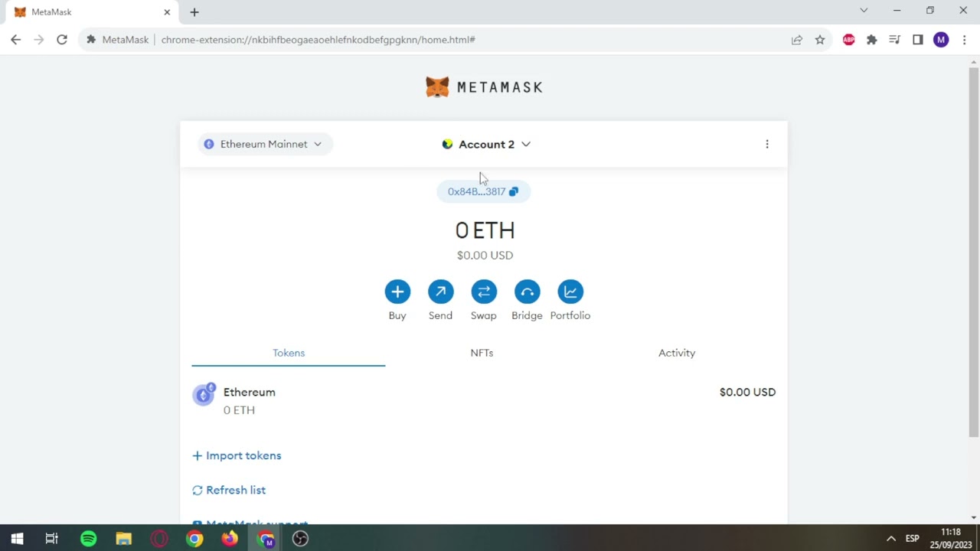
Task: Open Spotify from the taskbar
Action: click(x=89, y=539)
